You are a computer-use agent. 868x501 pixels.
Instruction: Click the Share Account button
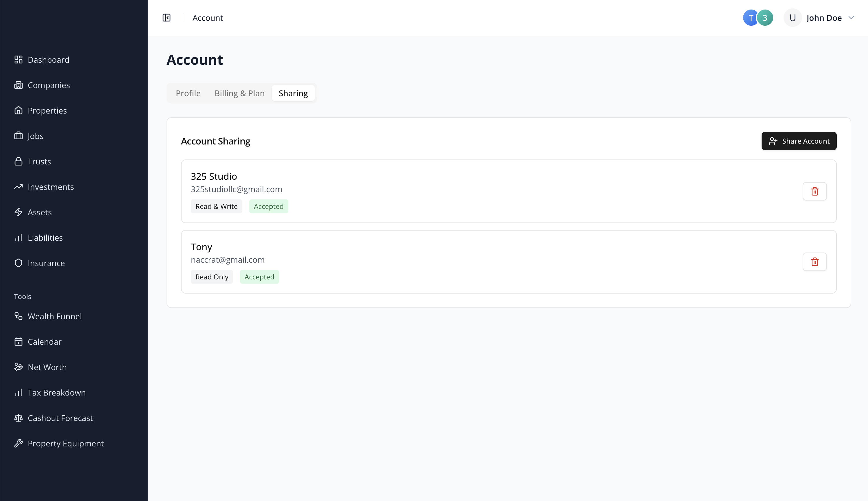point(799,141)
